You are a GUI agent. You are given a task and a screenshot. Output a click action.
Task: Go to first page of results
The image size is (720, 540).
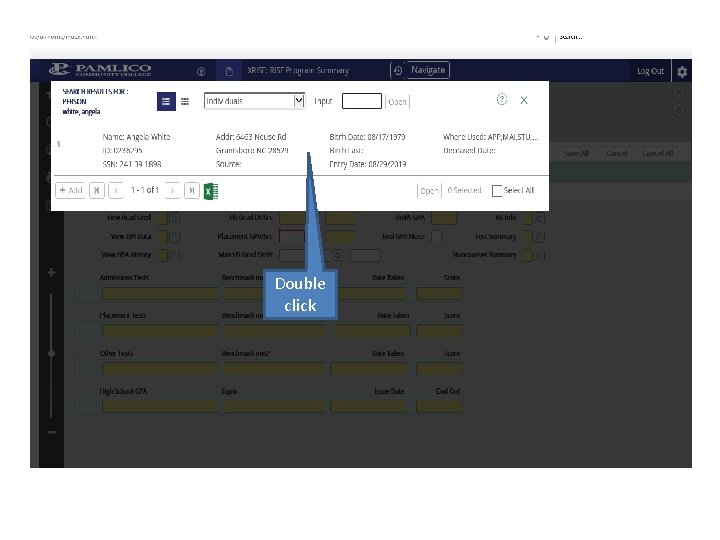tap(97, 190)
